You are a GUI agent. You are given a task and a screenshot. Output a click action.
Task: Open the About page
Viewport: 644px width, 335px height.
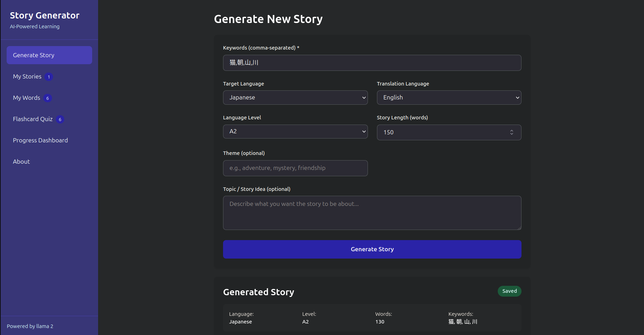21,162
